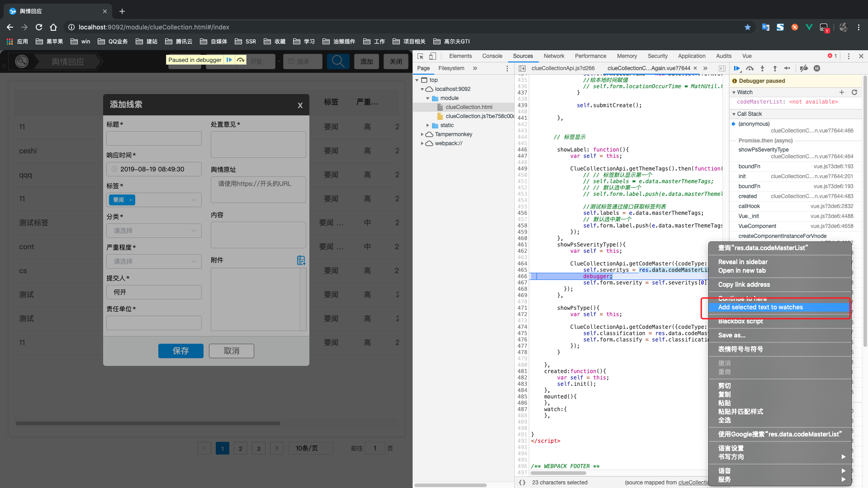Expand the Tampermonkey node
868x488 pixels.
422,134
